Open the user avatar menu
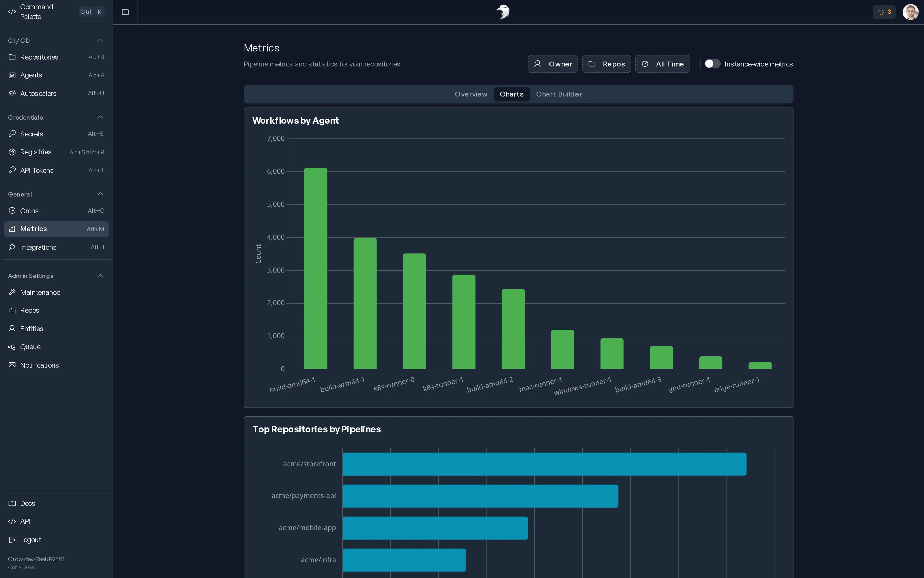The height and width of the screenshot is (578, 924). pos(911,12)
